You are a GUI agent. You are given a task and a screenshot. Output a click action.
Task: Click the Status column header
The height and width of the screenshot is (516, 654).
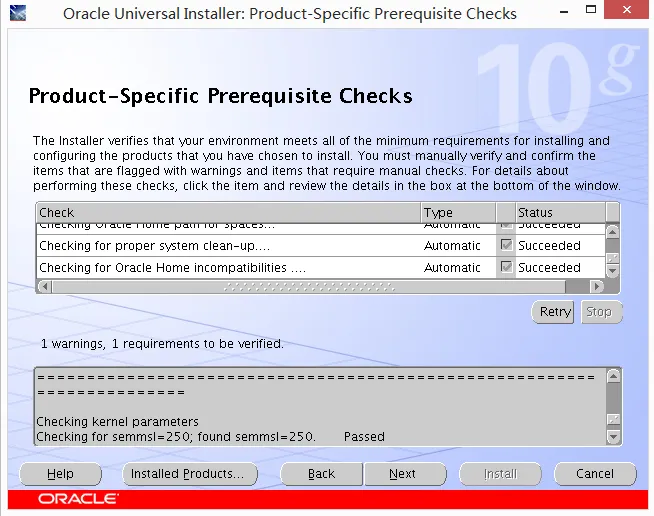pyautogui.click(x=558, y=212)
